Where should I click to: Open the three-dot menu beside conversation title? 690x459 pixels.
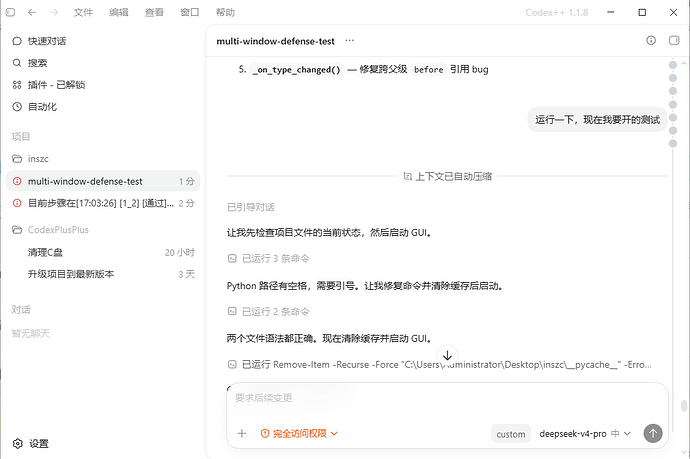pyautogui.click(x=349, y=40)
